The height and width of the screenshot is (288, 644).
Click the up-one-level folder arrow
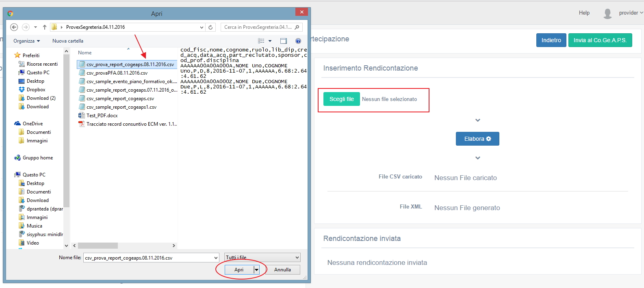45,27
